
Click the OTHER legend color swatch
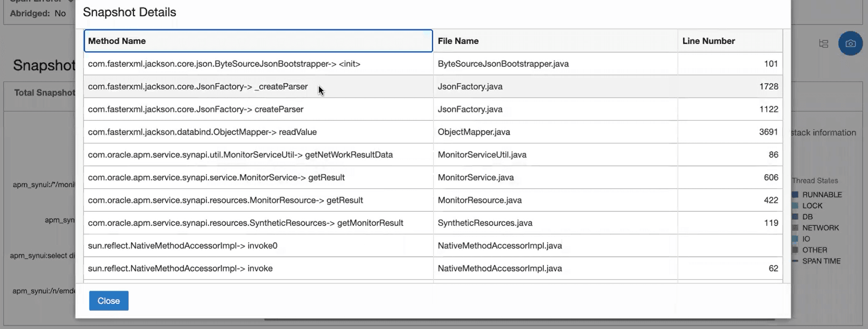point(795,250)
